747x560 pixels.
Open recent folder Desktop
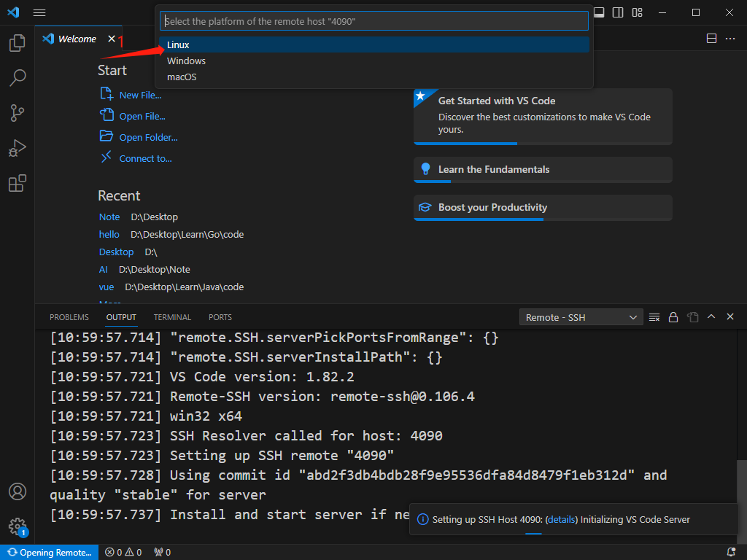pos(116,252)
